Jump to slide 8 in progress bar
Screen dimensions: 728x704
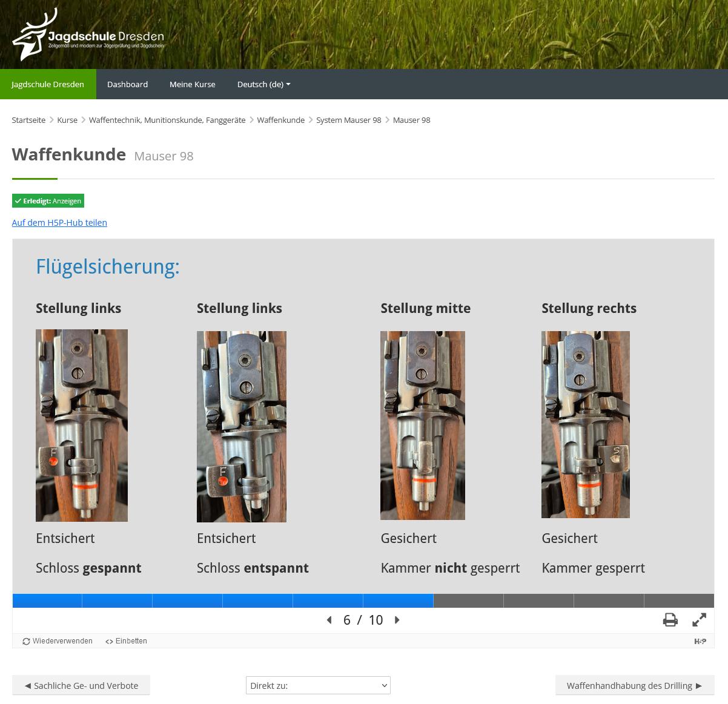(538, 600)
